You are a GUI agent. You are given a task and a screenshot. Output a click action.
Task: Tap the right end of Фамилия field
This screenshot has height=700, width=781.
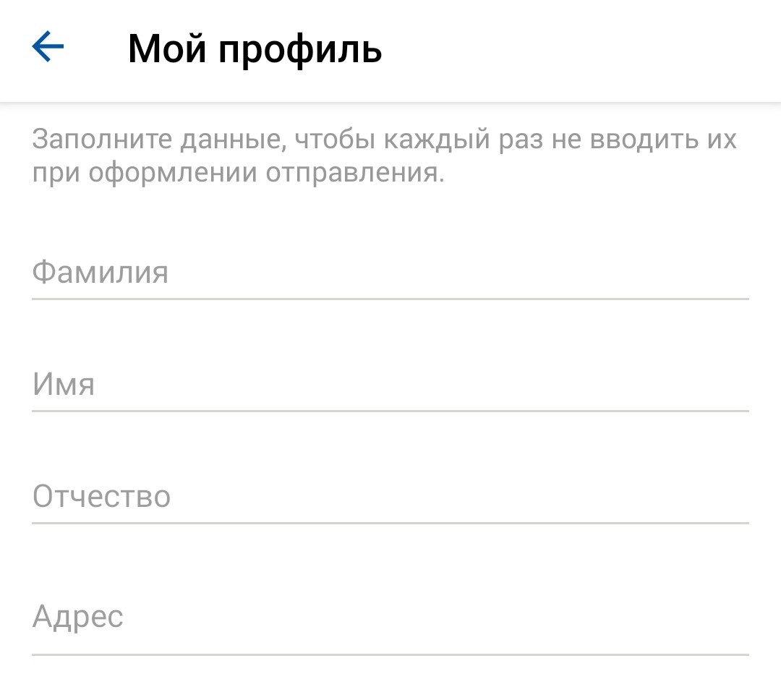(x=723, y=273)
